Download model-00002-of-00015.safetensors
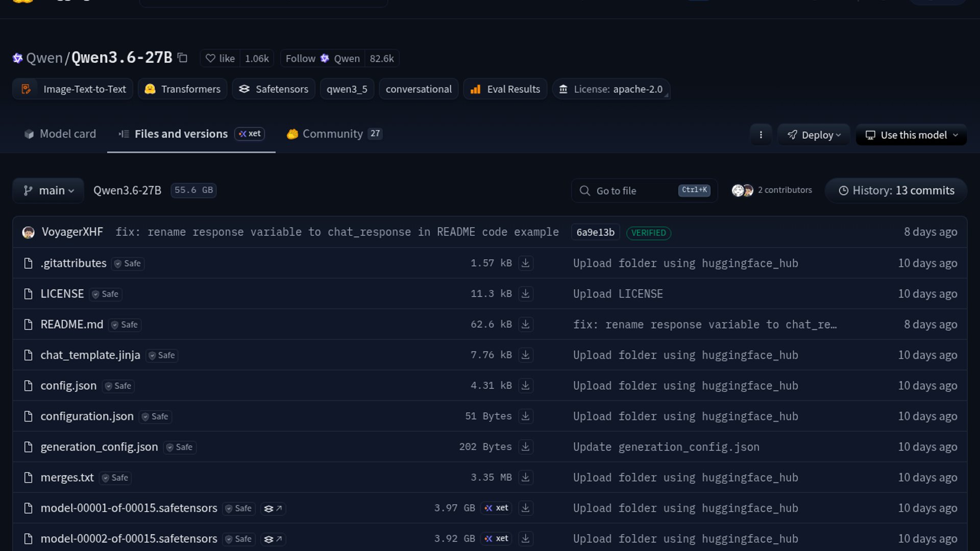Screen dimensions: 980x551 (x=525, y=539)
